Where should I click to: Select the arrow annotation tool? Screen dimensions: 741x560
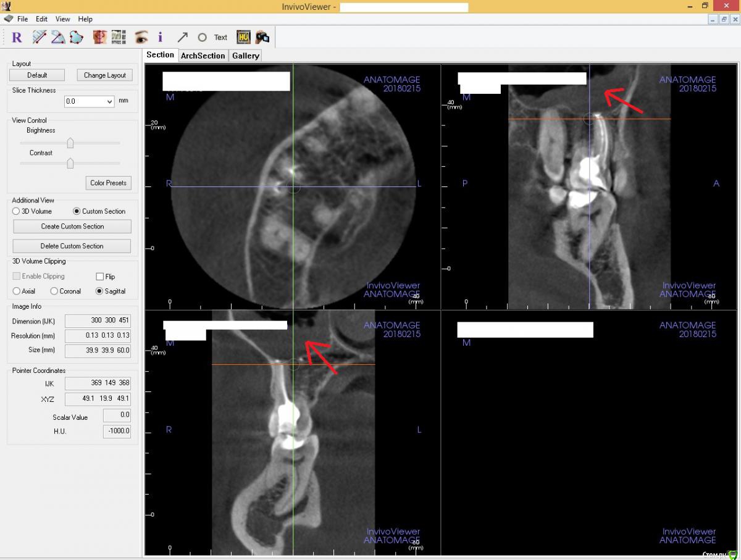tap(182, 38)
